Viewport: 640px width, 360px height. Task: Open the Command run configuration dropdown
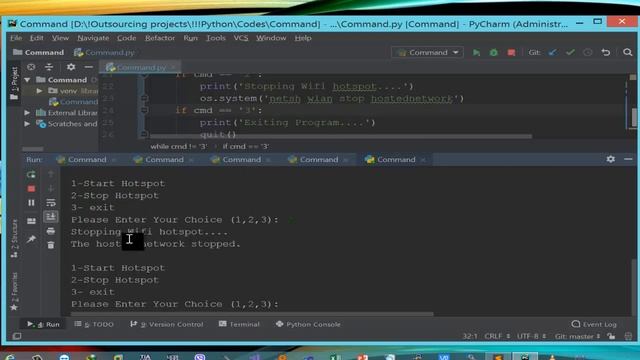coord(427,53)
